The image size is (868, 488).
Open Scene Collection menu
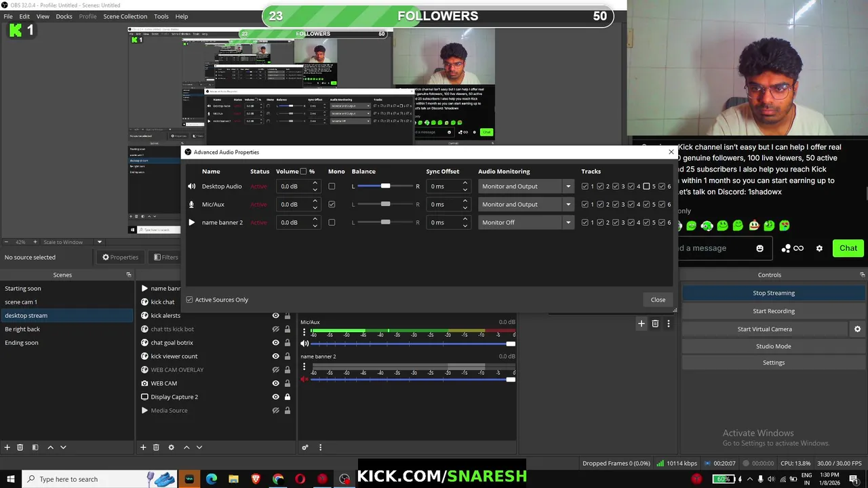[x=125, y=16]
